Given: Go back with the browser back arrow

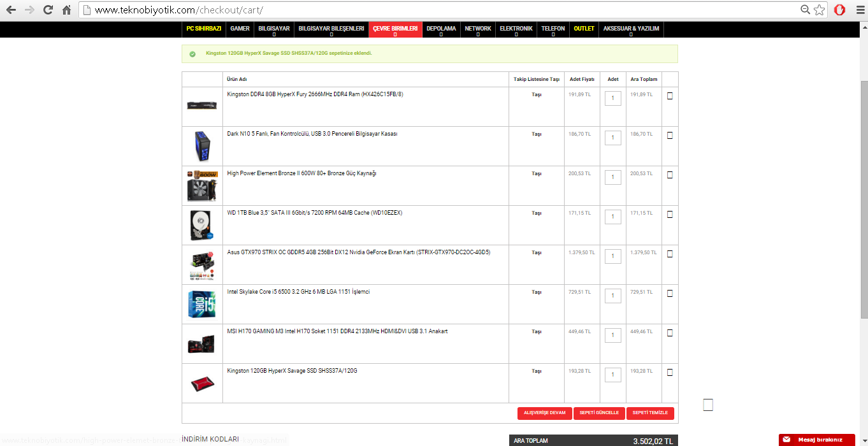Looking at the screenshot, I should click(11, 10).
